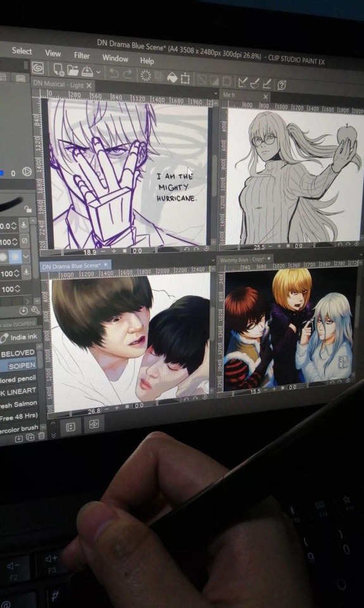The image size is (364, 608).
Task: Toggle Snap to Special Ruler icon
Action: pos(254,83)
